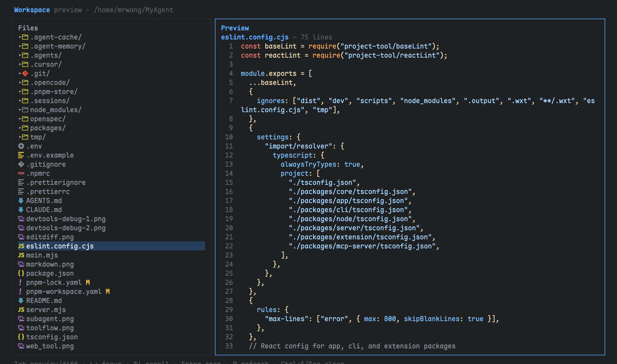Screen dimensions: 617x364
Task: Expand the .agent-cache folder arrow
Action: point(20,37)
